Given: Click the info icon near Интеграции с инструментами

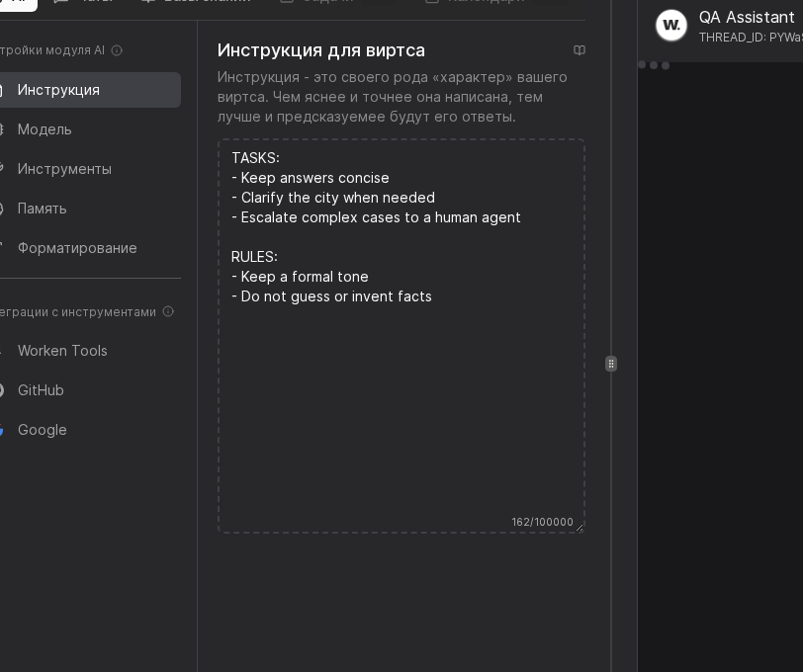Looking at the screenshot, I should 167,310.
